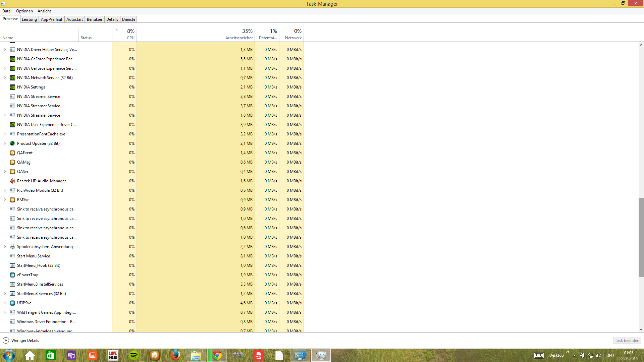This screenshot has height=362, width=644.
Task: Open the Autostart tab
Action: pyautogui.click(x=74, y=19)
